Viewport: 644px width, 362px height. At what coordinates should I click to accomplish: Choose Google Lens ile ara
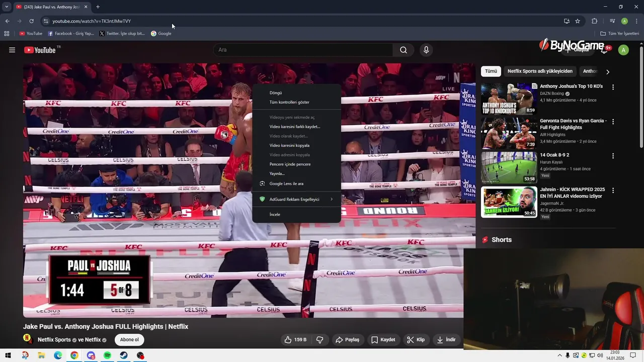point(296,184)
